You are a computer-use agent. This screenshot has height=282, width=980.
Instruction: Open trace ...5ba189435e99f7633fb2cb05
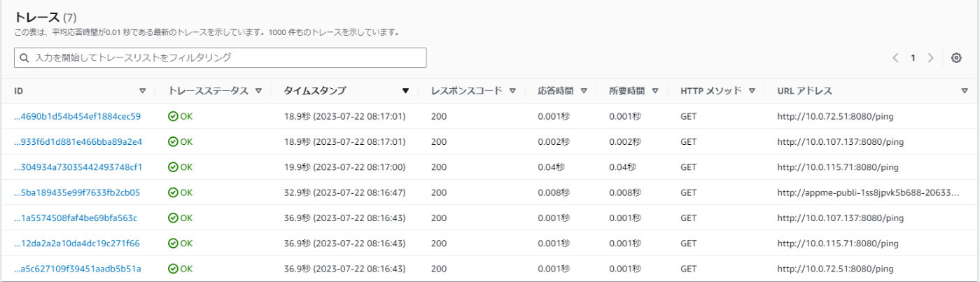click(x=77, y=192)
